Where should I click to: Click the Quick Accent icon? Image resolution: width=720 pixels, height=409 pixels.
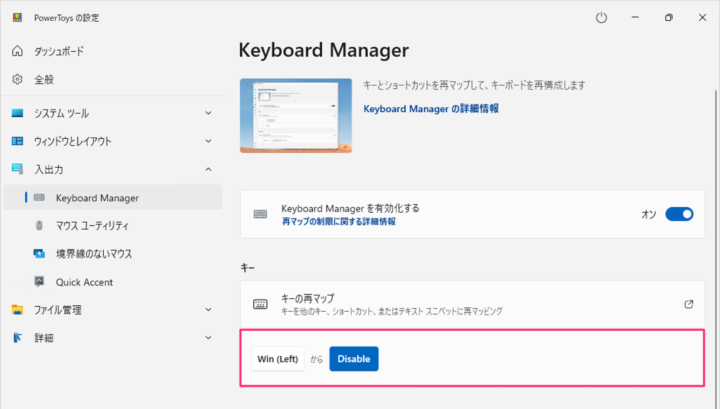(39, 281)
